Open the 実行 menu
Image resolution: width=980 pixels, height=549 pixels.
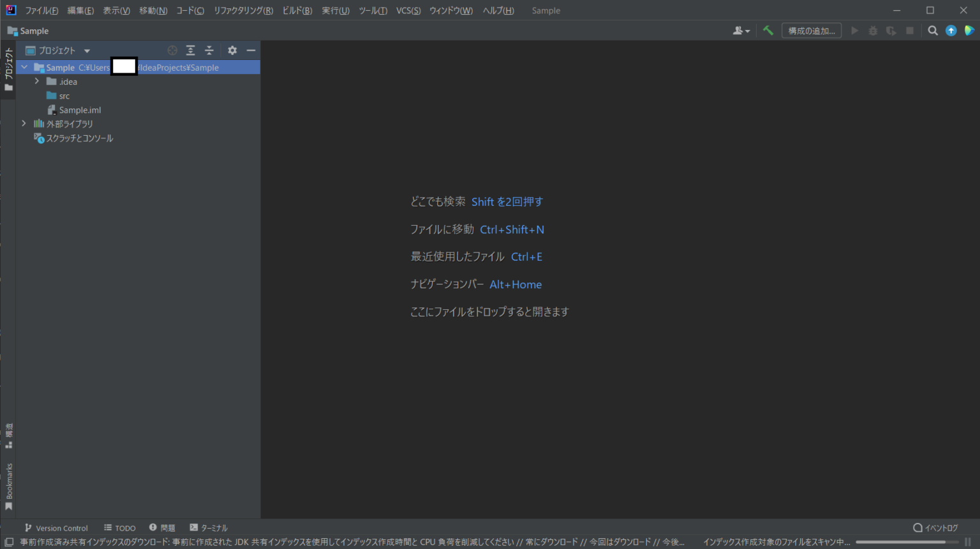click(335, 10)
